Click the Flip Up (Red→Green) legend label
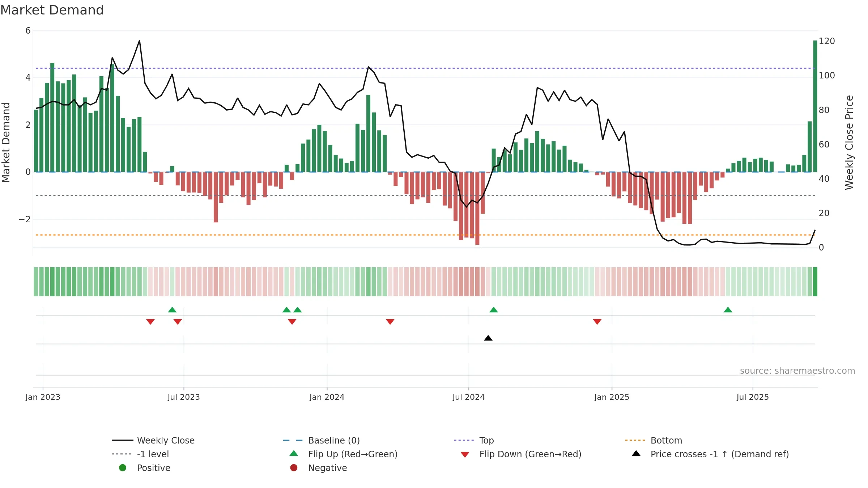The width and height of the screenshot is (868, 488). 353,454
